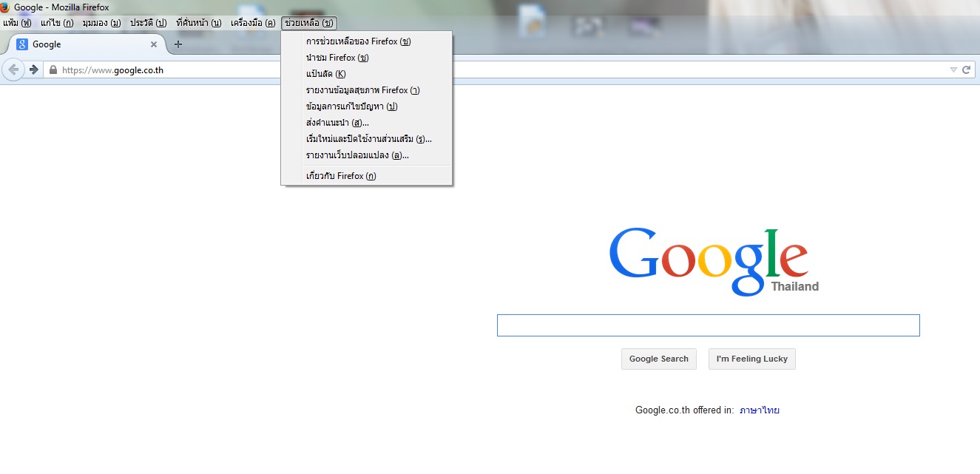This screenshot has height=474, width=980.
Task: Click the Google favicon on the tab
Action: (22, 44)
